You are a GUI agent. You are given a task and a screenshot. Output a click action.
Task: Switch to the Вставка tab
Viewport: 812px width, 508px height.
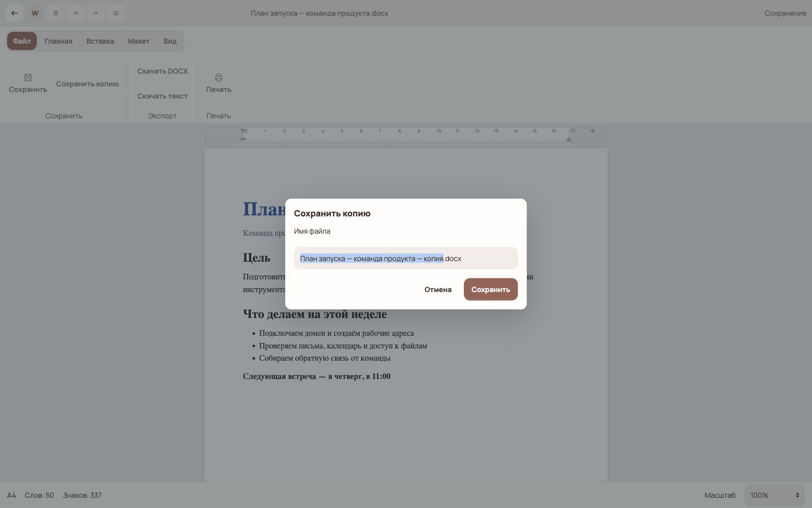click(100, 41)
